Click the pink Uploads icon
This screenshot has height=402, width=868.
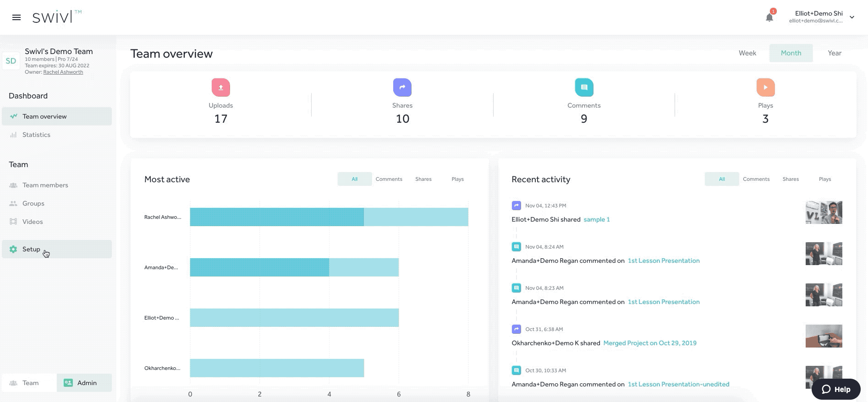click(x=220, y=87)
